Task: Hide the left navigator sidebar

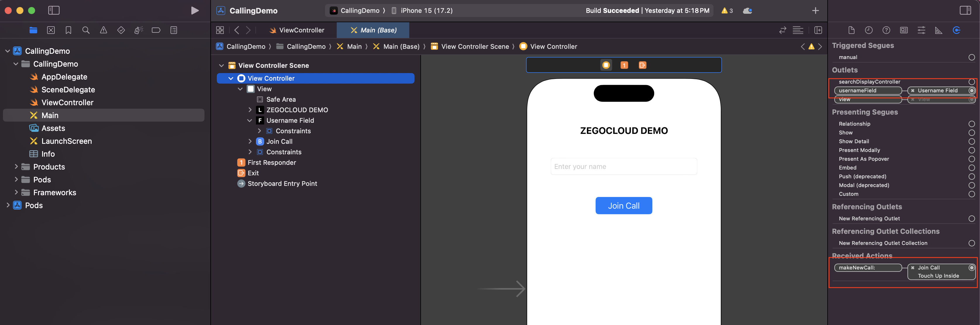Action: [54, 11]
